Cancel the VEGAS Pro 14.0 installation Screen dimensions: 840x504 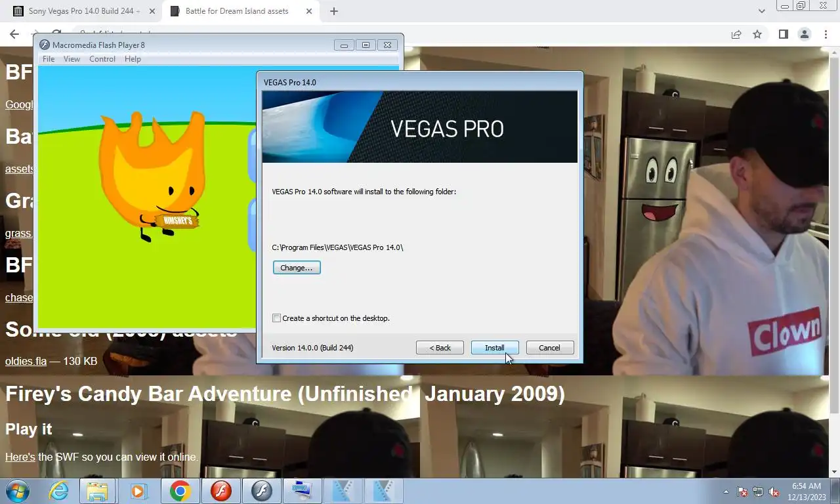coord(550,348)
